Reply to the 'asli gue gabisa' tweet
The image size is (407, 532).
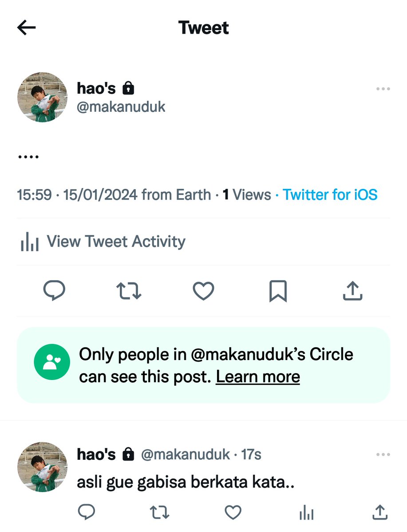87,512
